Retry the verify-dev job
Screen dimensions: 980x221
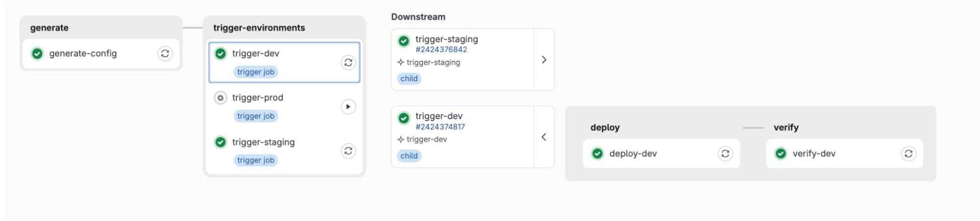(908, 153)
